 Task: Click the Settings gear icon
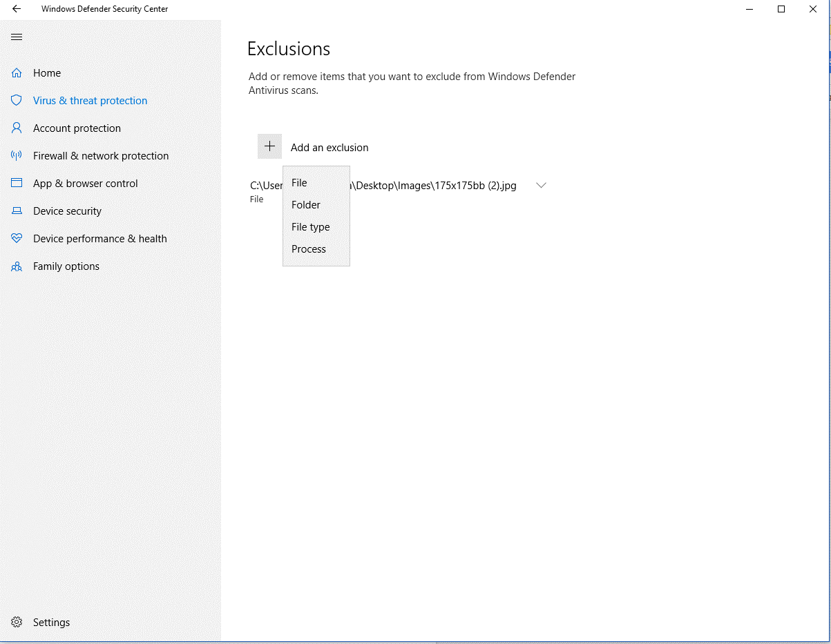tap(17, 622)
